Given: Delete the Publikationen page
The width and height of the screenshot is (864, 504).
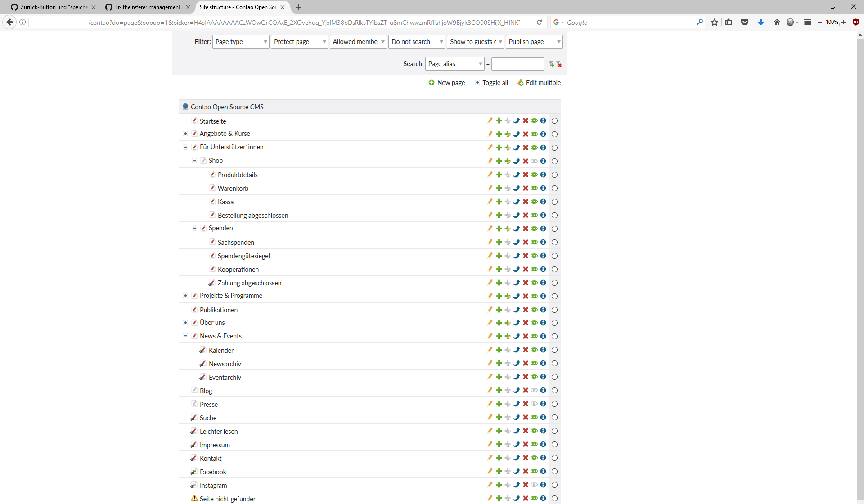Looking at the screenshot, I should tap(526, 310).
